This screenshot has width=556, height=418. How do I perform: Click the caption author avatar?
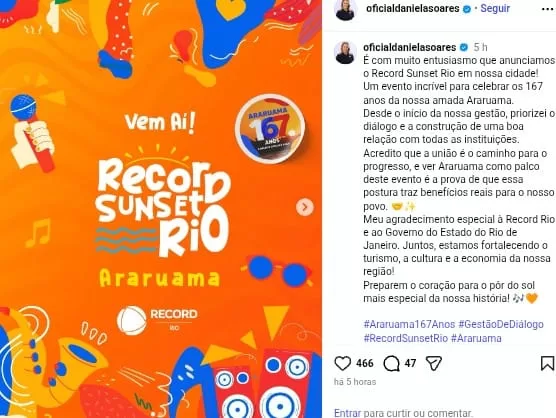(x=345, y=52)
